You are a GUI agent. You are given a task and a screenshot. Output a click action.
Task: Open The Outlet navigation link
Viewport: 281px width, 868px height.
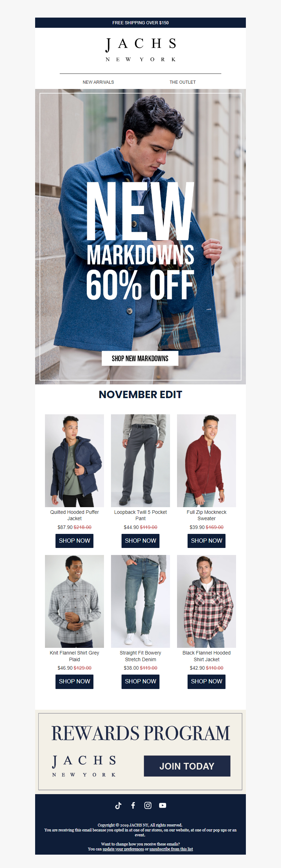click(183, 82)
